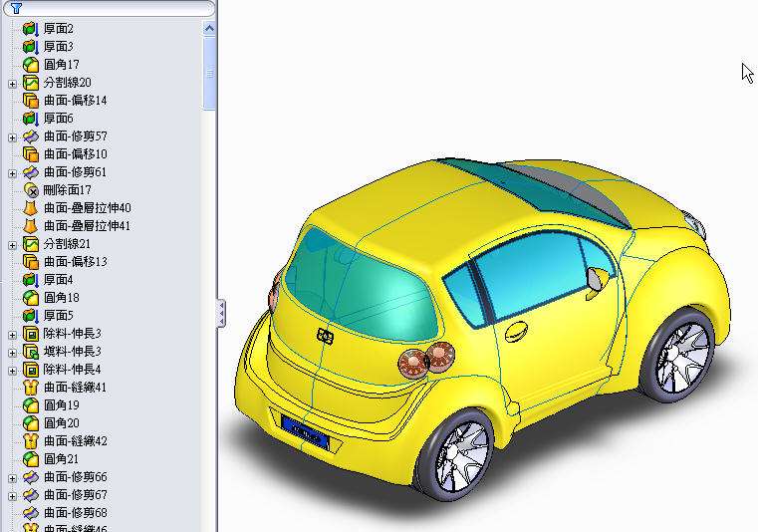This screenshot has height=532, width=758.
Task: Click the 分割線20 split line icon
Action: (x=31, y=83)
